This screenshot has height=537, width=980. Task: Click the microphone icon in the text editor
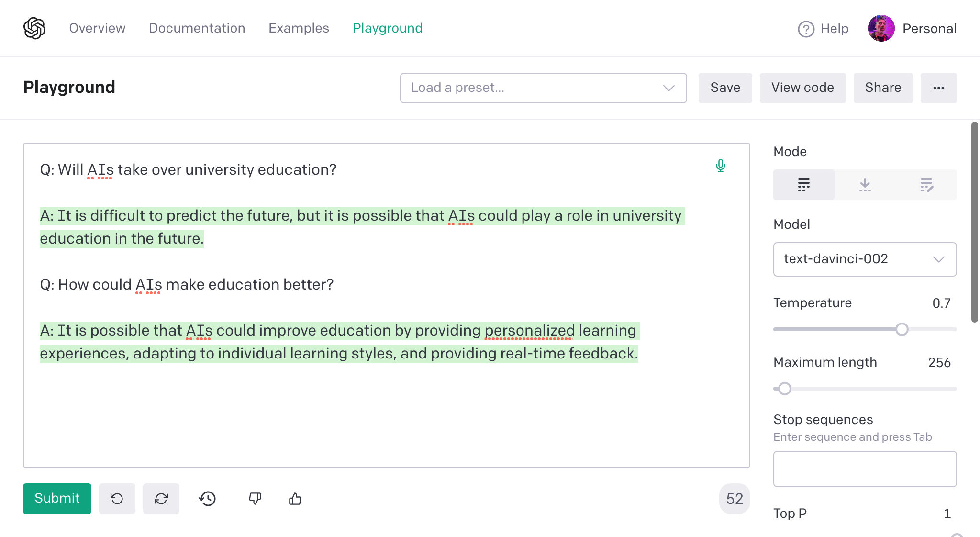click(720, 166)
